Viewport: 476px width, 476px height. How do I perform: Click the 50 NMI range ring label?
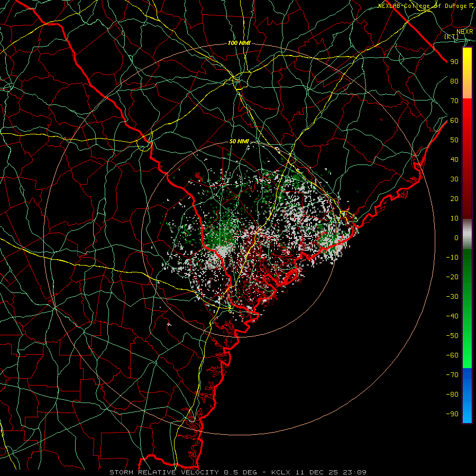(239, 141)
